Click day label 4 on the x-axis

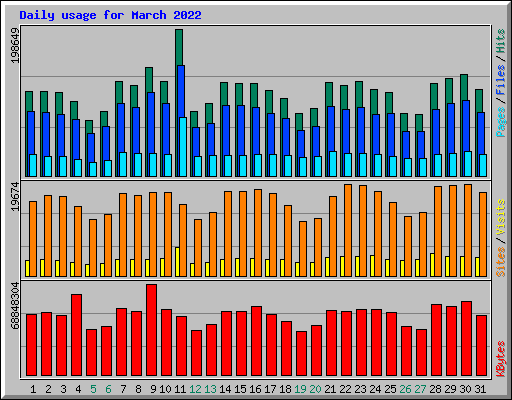[x=78, y=389]
